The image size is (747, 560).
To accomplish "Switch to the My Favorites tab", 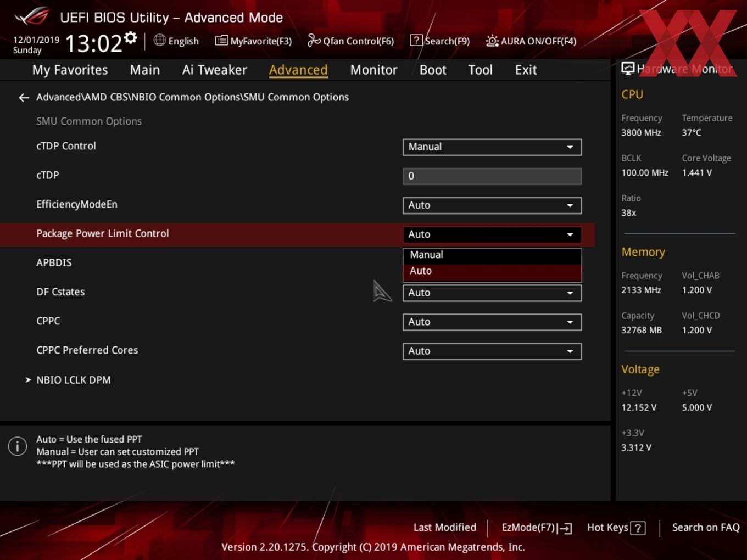I will tap(70, 70).
